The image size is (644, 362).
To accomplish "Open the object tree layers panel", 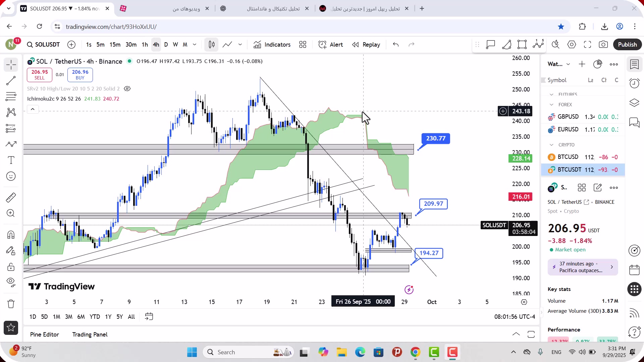I will click(634, 103).
